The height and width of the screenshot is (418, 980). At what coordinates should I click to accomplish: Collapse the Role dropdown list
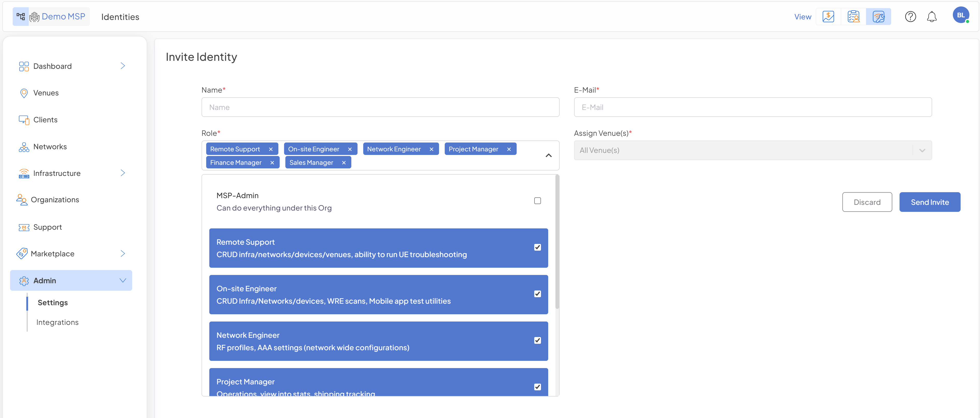pyautogui.click(x=548, y=155)
